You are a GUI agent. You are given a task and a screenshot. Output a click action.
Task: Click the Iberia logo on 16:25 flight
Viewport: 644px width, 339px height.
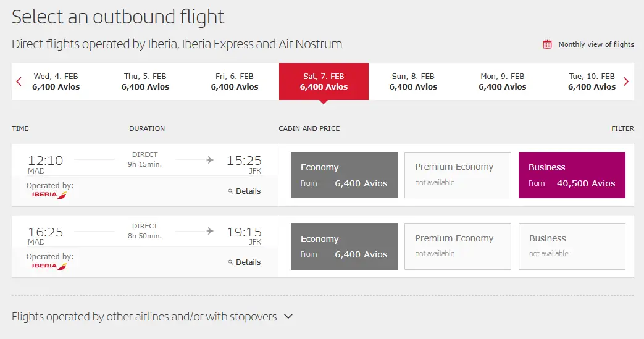pos(49,266)
